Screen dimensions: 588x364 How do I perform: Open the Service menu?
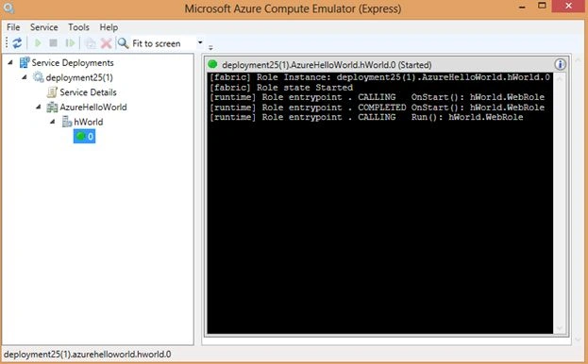coord(43,27)
